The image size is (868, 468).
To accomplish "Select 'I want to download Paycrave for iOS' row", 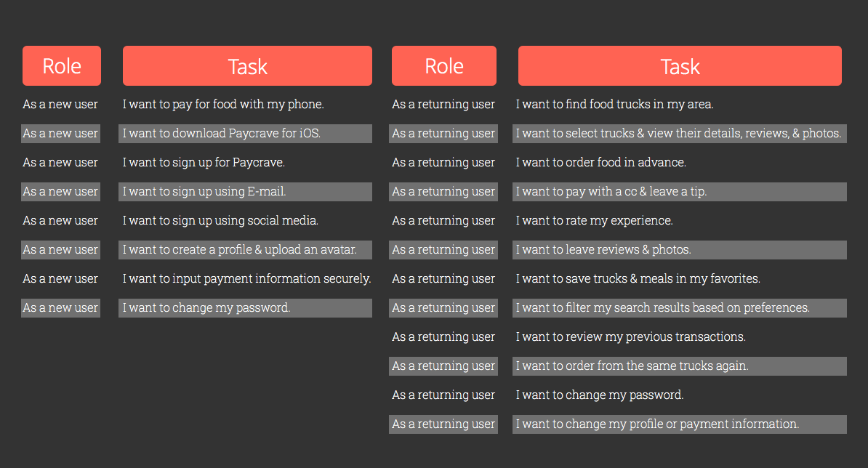I will (x=245, y=133).
